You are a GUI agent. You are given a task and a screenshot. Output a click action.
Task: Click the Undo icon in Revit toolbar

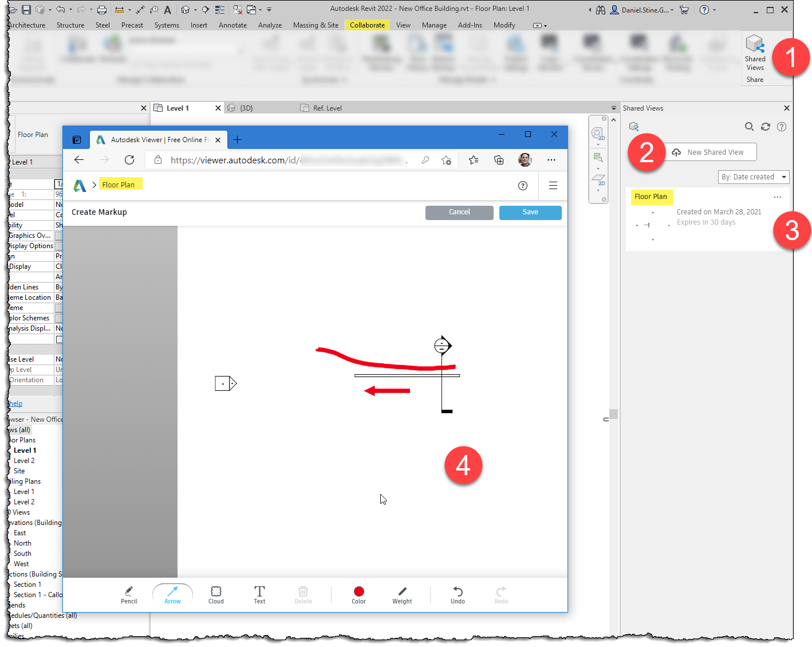60,10
